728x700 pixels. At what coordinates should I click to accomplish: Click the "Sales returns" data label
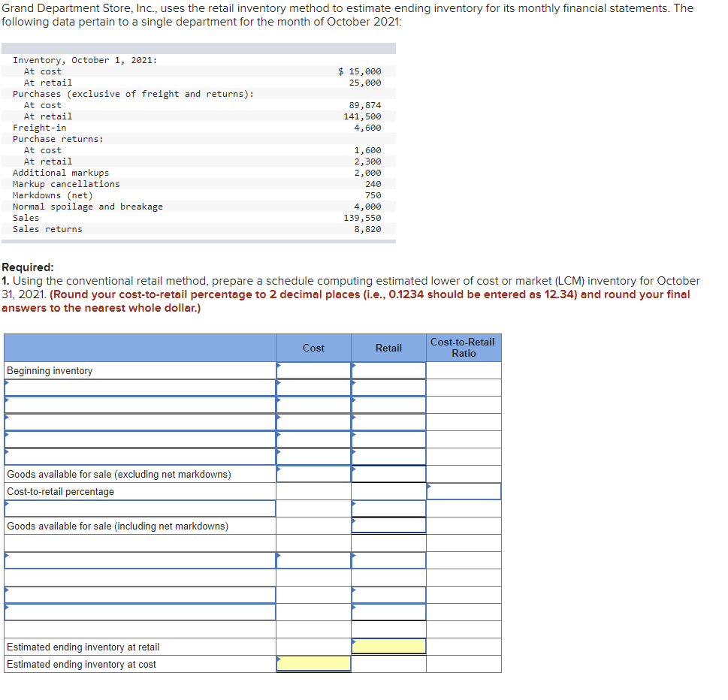point(47,229)
